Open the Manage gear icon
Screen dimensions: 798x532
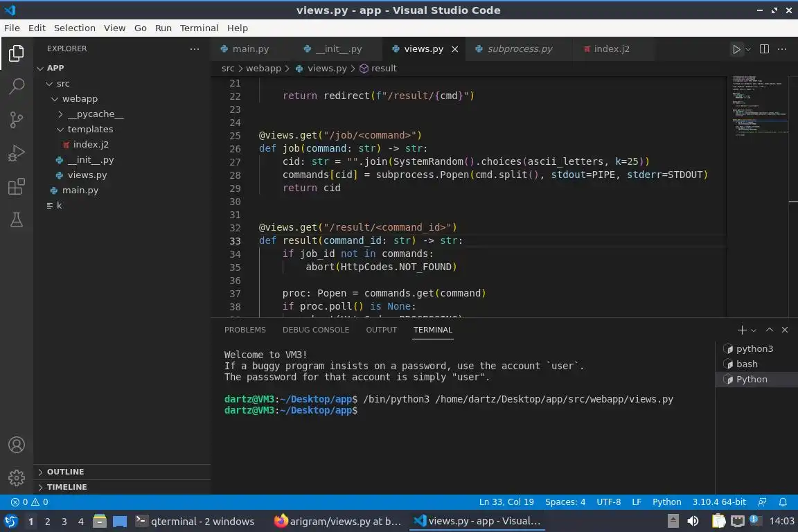point(17,478)
